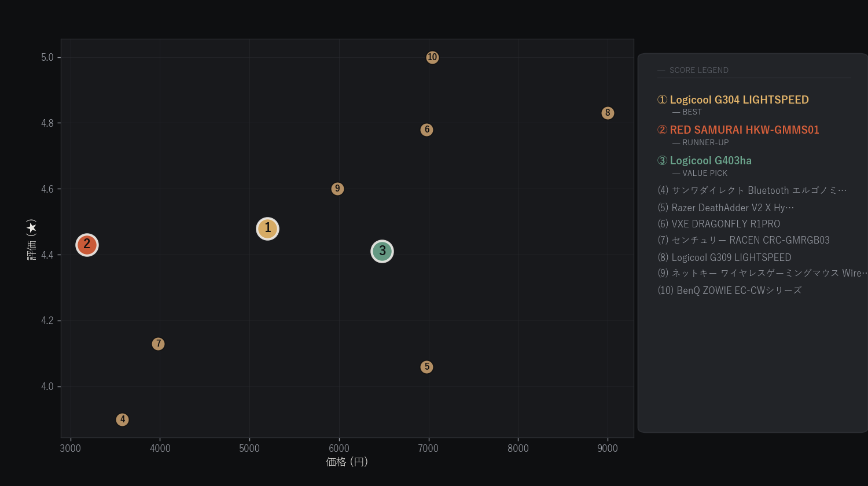The width and height of the screenshot is (868, 486).
Task: Click the x-axis title 価格 (円)
Action: point(347,462)
